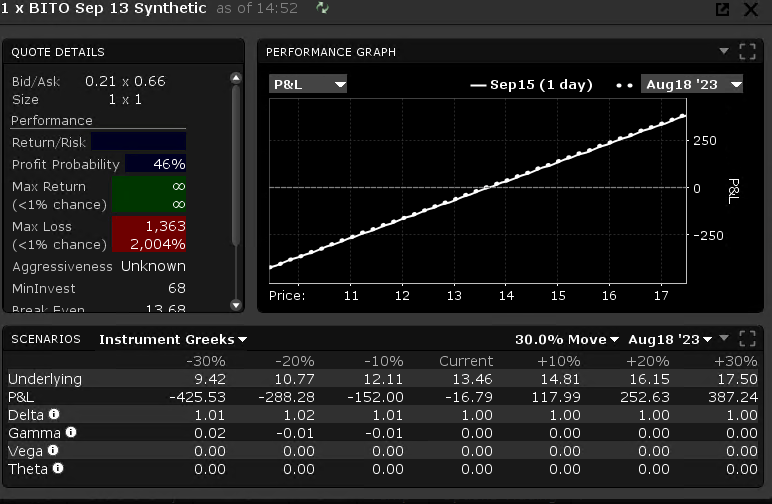Maximize the Scenarios panel
Screen dimensions: 772x504
746,339
